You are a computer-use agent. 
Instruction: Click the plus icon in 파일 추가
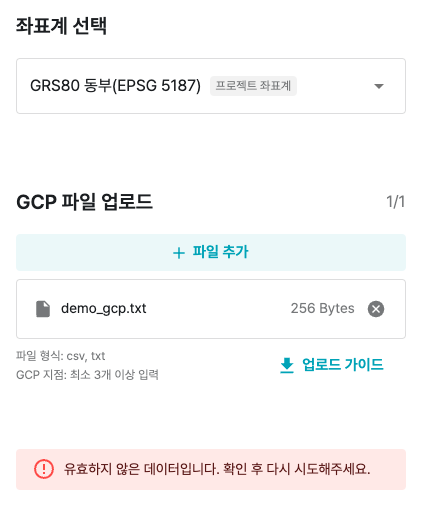[x=179, y=253]
